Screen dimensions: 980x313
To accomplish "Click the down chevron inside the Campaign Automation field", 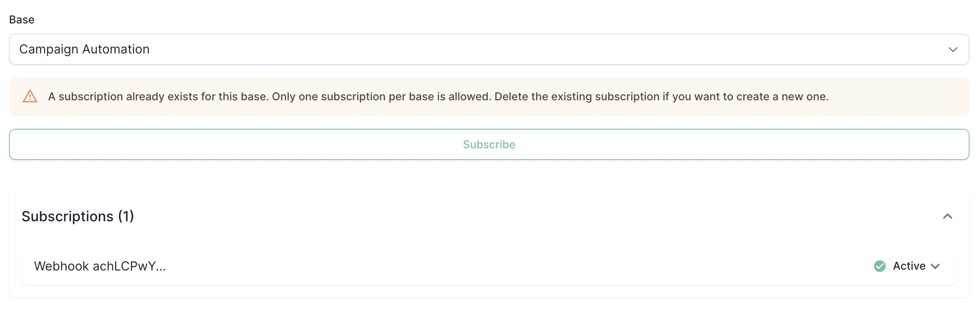I will [953, 49].
